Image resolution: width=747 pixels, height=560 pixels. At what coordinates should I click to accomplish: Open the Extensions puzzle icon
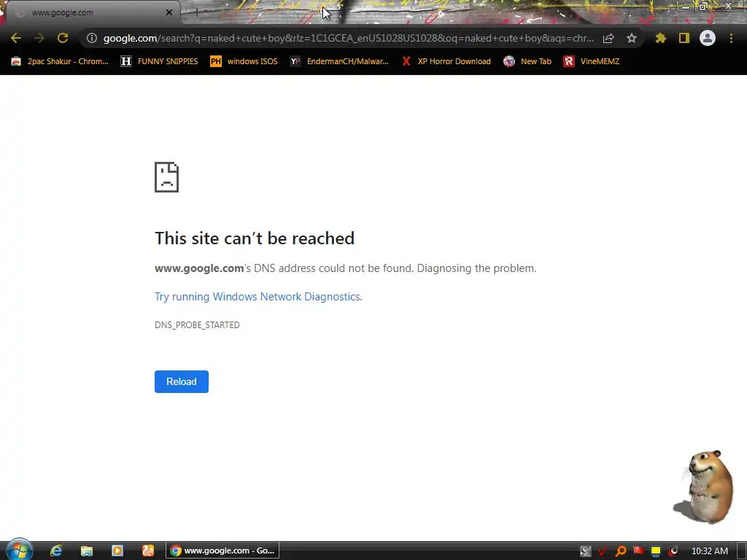(661, 38)
